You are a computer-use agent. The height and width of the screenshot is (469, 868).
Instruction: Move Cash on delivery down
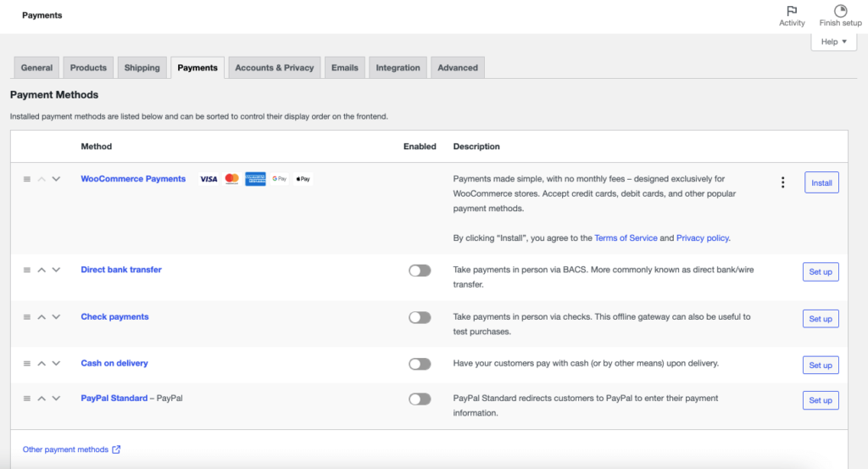click(56, 363)
